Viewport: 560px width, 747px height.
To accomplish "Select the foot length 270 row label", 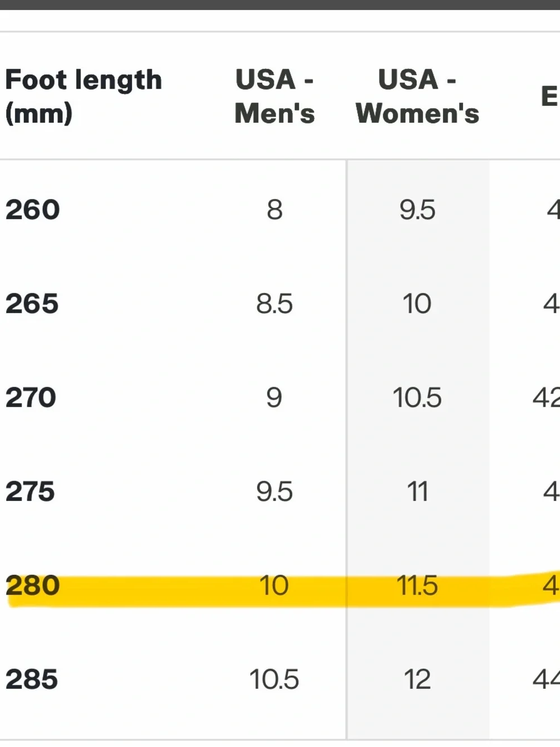I will pos(31,398).
